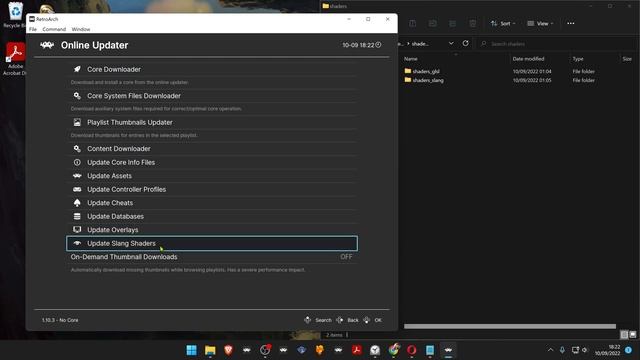The image size is (640, 360).
Task: Click the database icon beside Update Databases
Action: coord(77,216)
